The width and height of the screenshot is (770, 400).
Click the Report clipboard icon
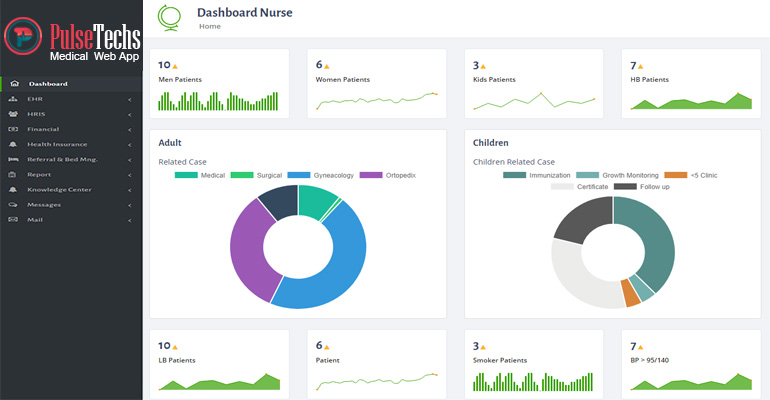pos(13,175)
